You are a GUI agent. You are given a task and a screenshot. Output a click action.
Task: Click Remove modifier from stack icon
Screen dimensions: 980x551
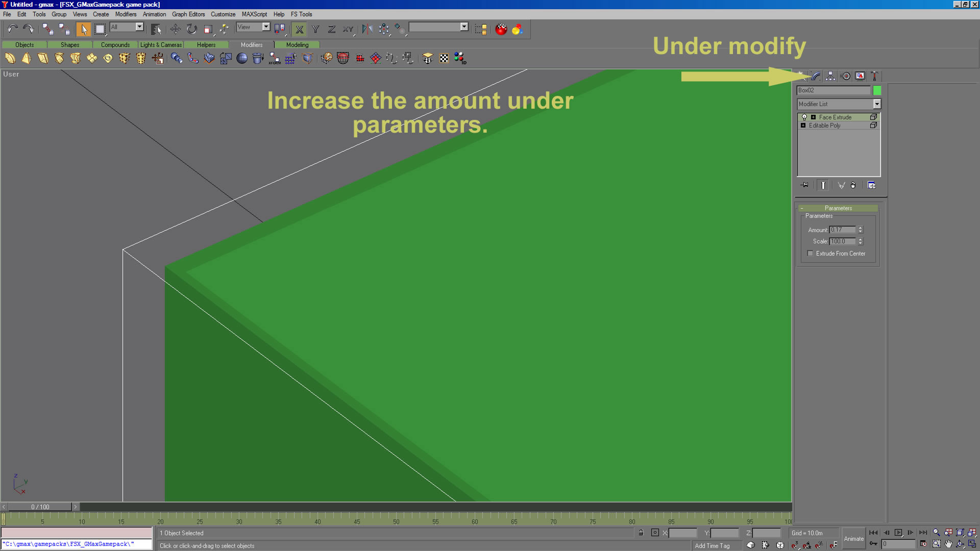point(853,185)
